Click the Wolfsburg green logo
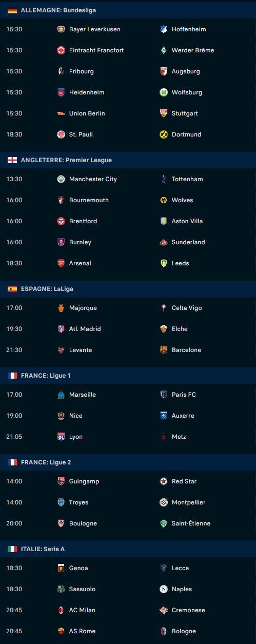 point(164,92)
